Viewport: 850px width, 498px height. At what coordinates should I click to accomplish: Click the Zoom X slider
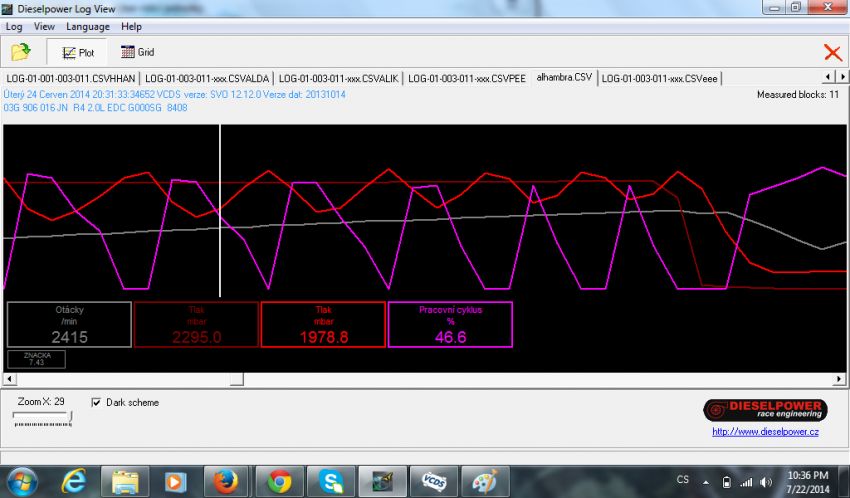[43, 420]
